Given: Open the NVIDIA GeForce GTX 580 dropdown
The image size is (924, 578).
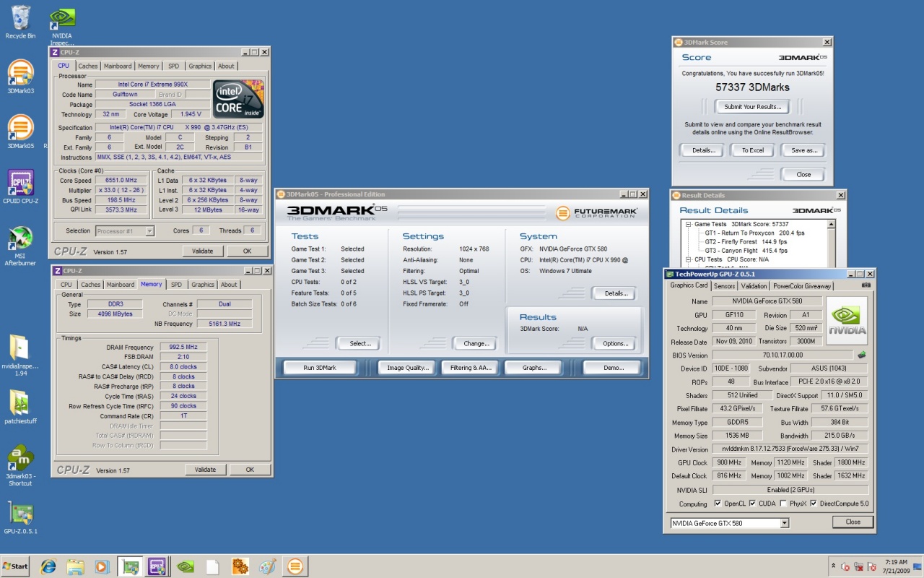Looking at the screenshot, I should (x=784, y=523).
